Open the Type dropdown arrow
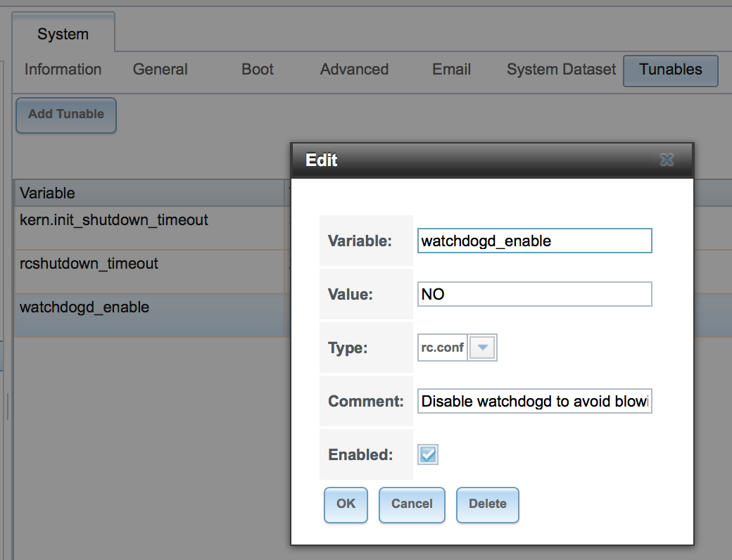The image size is (732, 560). click(482, 348)
